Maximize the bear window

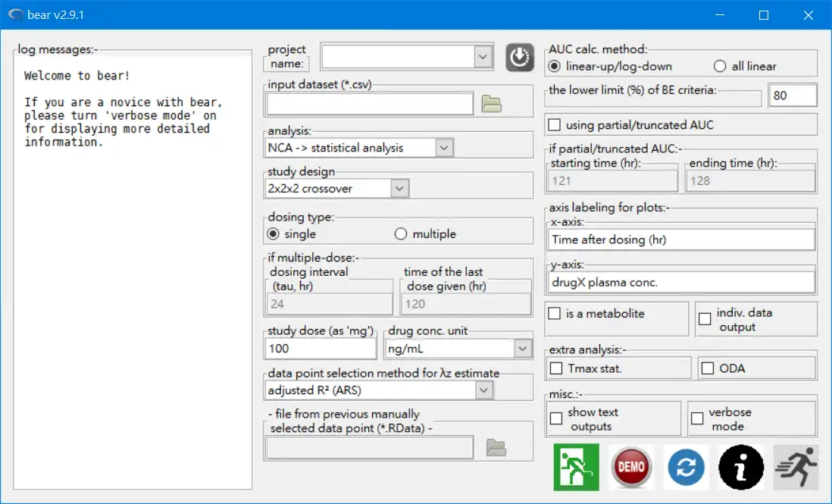point(764,15)
